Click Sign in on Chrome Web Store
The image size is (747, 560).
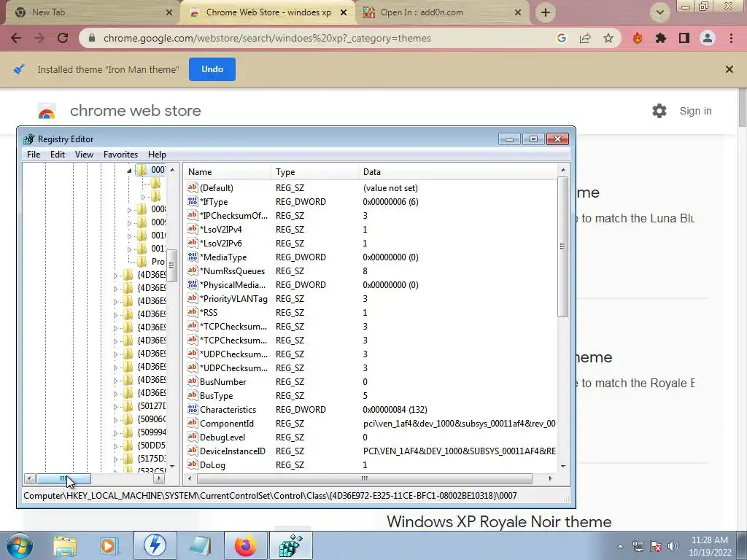point(695,111)
